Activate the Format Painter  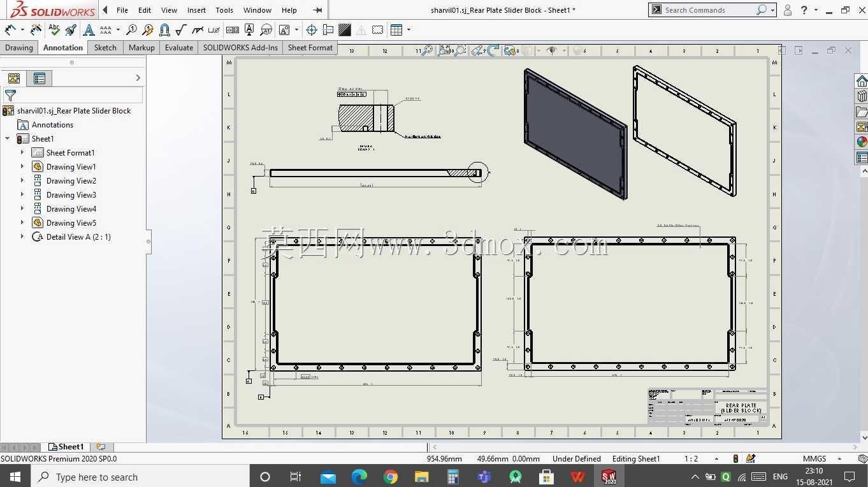pos(71,29)
